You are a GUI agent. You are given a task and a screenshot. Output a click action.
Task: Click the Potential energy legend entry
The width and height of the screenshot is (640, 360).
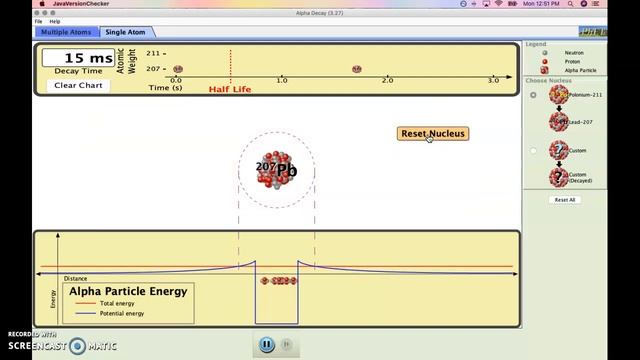(x=110, y=313)
